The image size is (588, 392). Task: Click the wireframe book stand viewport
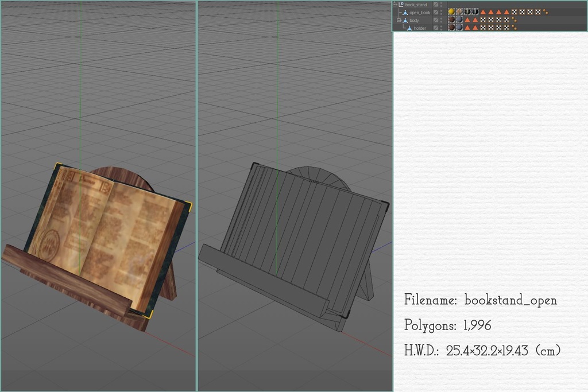295,196
